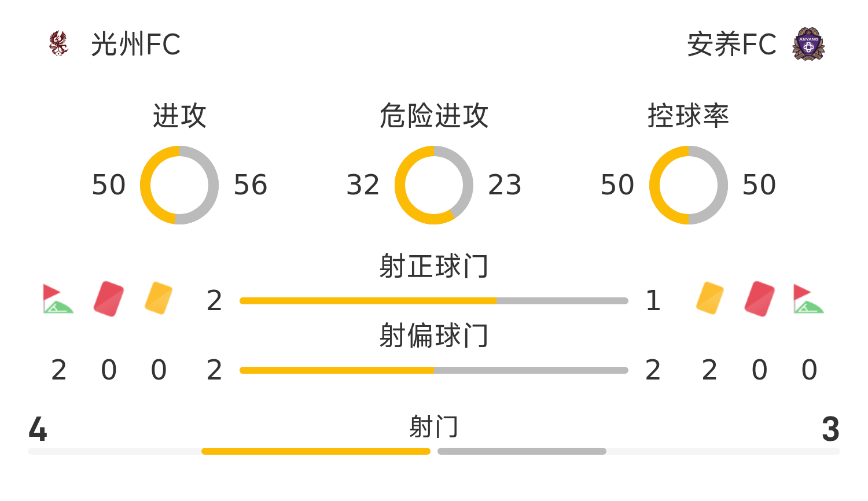868x501 pixels.
Task: Click the 危险进攻 donut chart
Action: point(434,185)
